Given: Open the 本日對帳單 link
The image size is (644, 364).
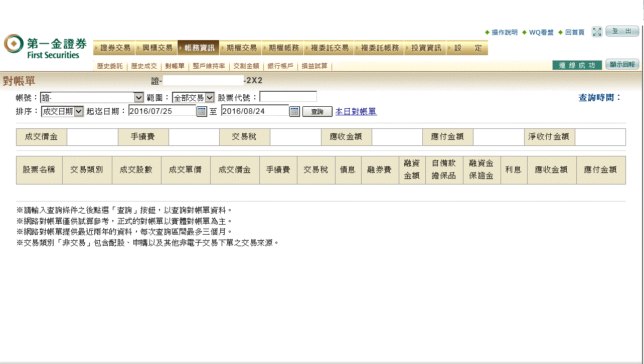Looking at the screenshot, I should [x=356, y=111].
